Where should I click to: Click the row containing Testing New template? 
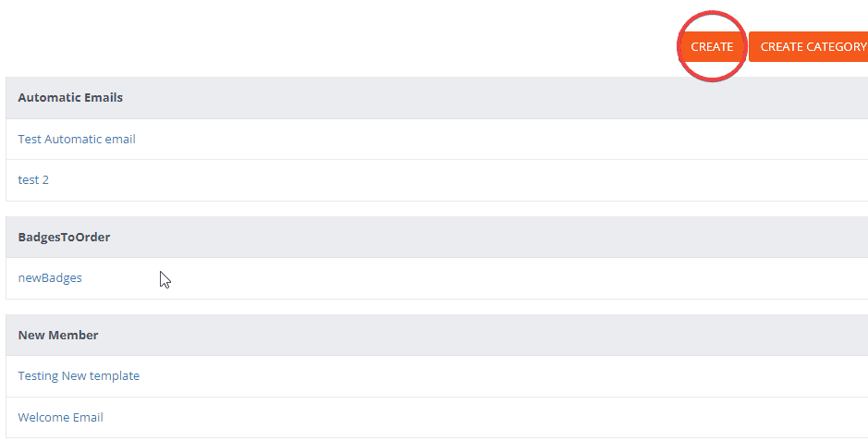434,376
